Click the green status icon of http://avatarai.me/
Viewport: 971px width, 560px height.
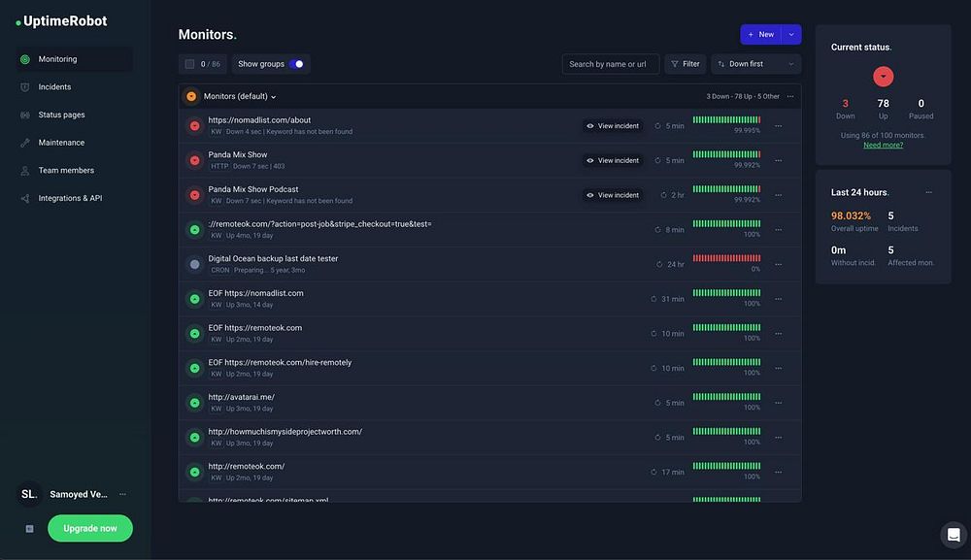[x=194, y=404]
